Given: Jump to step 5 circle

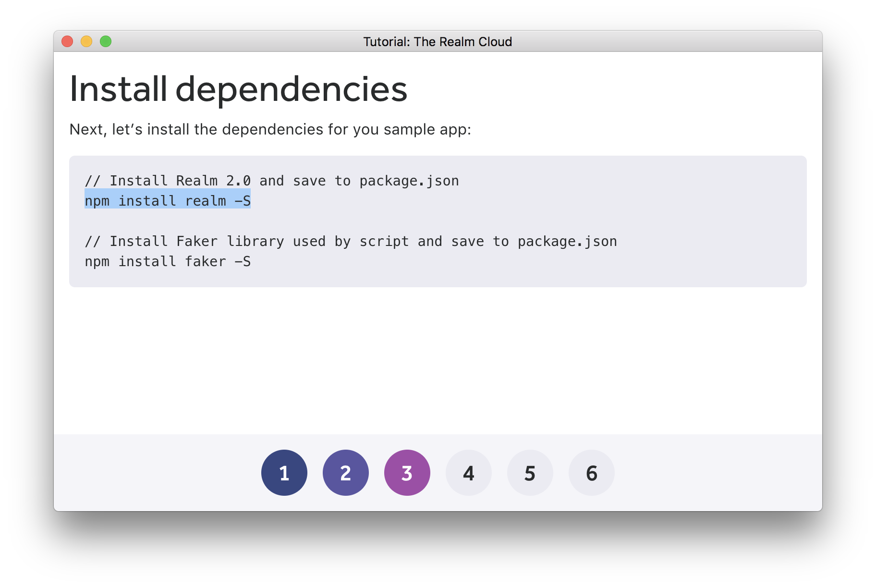Looking at the screenshot, I should 530,472.
